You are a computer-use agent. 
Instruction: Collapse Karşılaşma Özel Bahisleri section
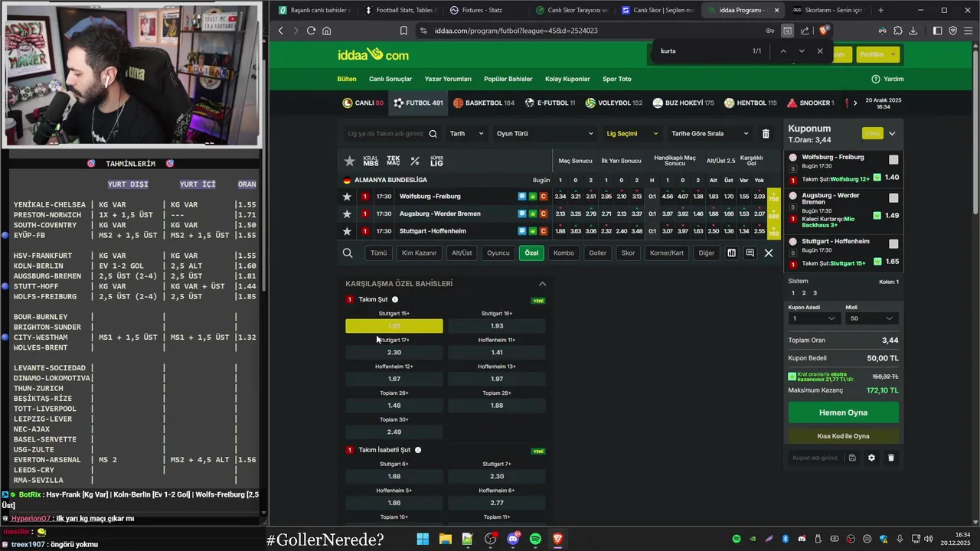coord(542,283)
